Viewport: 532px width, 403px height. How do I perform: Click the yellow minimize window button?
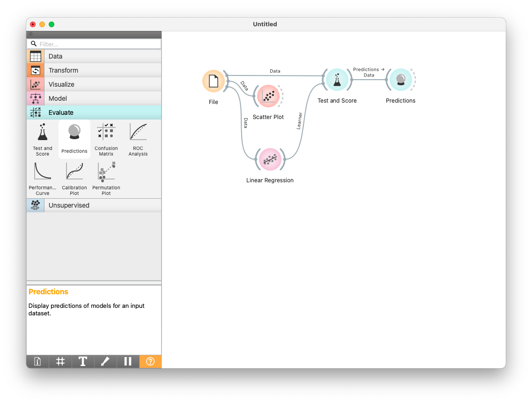(x=42, y=24)
